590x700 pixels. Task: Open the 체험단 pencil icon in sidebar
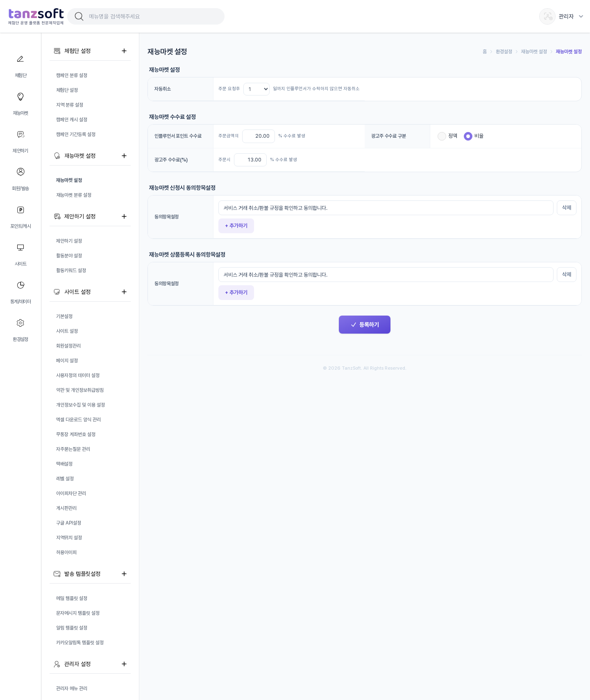coord(20,59)
